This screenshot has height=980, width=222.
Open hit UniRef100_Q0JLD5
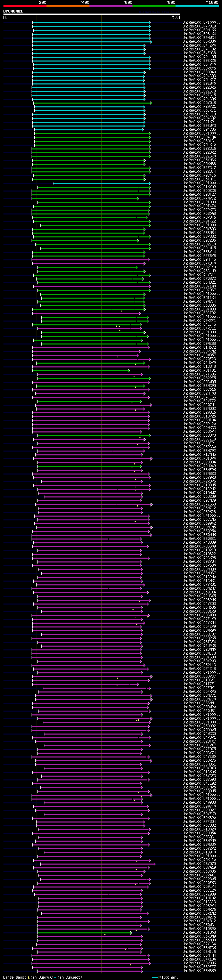[199, 57]
